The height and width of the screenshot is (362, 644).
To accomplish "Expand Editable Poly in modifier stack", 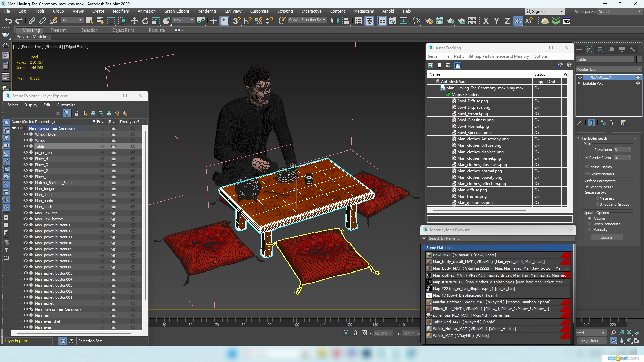I will coord(579,83).
